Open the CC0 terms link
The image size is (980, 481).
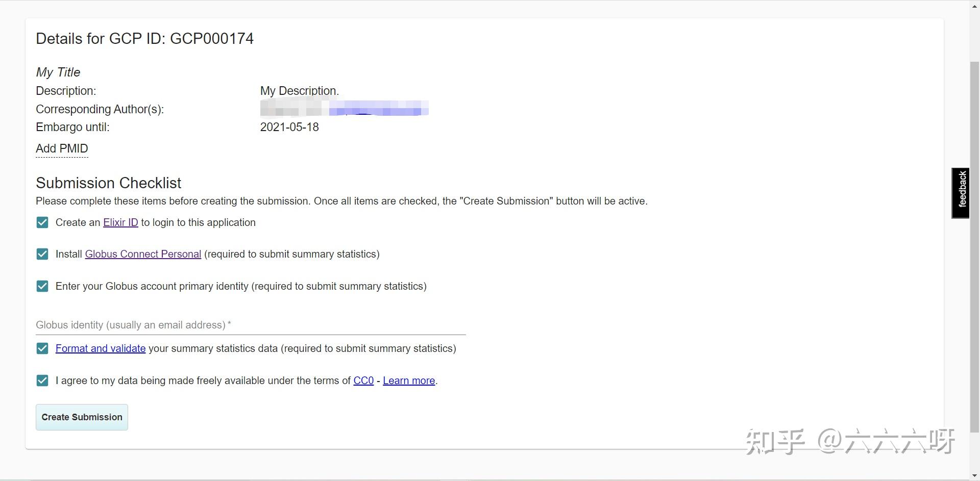point(363,381)
